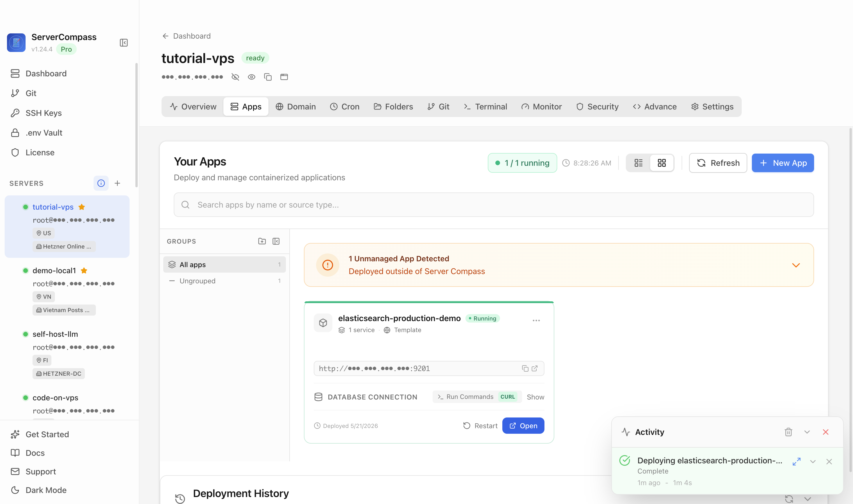
Task: Switch to the Domain tab
Action: [296, 107]
